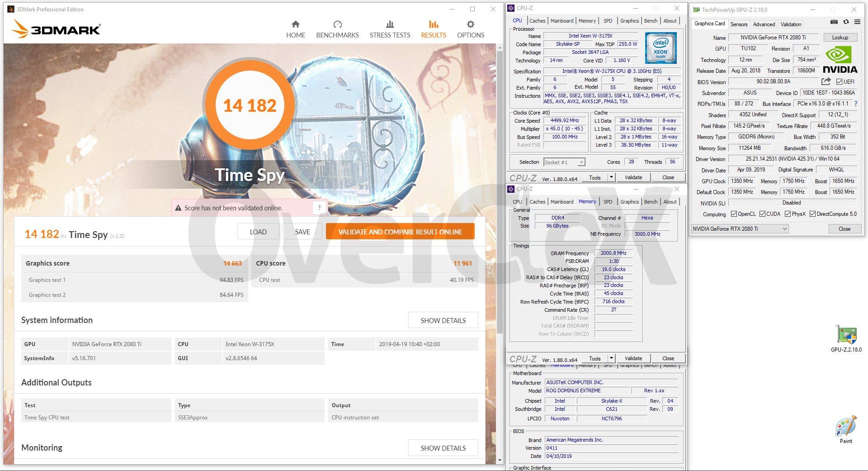Image resolution: width=868 pixels, height=471 pixels.
Task: Expand the Tools arrow in top CPU-Z window
Action: [611, 177]
